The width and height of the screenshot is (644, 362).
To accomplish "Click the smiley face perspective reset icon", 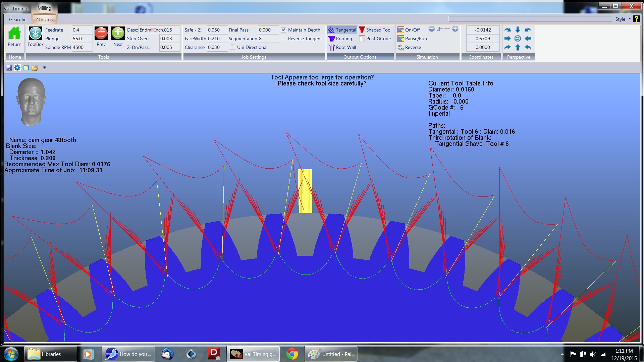I will (x=518, y=39).
